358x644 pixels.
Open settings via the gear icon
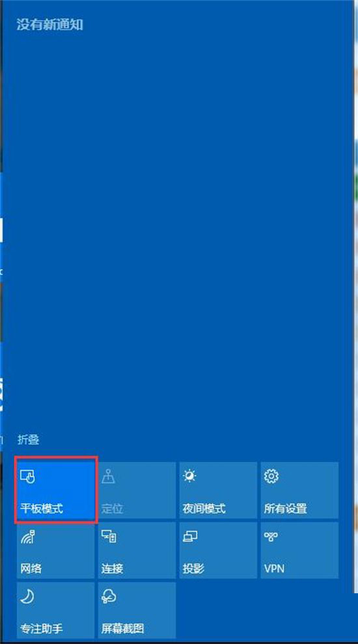(271, 476)
